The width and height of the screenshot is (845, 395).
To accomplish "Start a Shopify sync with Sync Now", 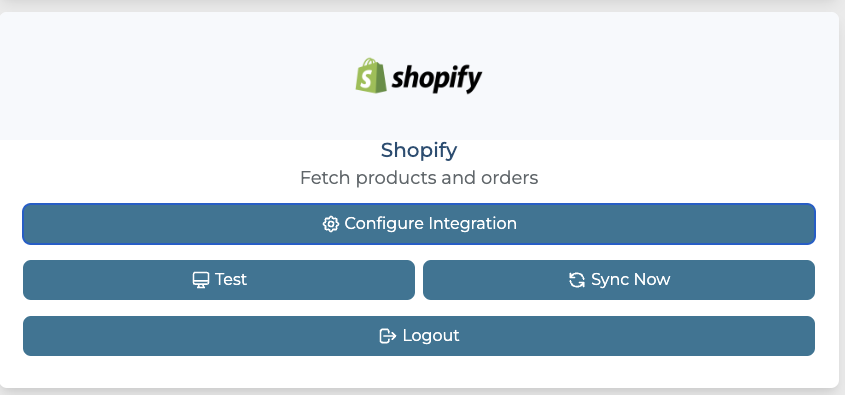I will [619, 280].
